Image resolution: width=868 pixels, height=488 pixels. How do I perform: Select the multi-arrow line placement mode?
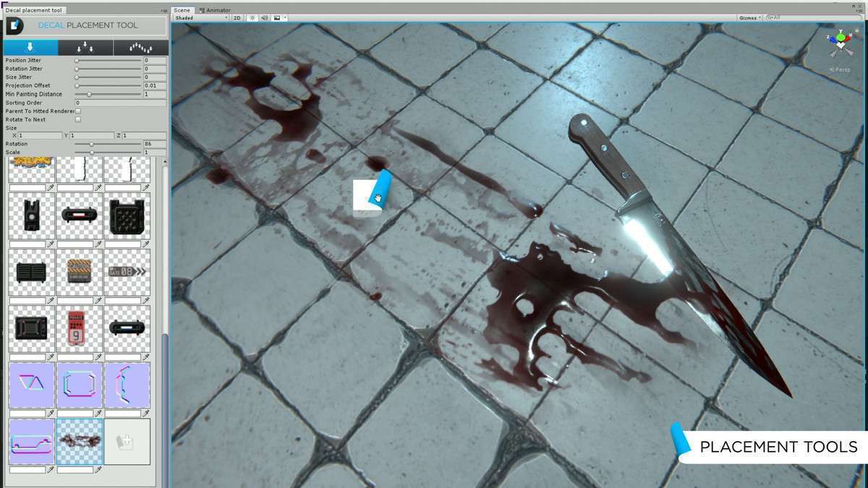pos(140,48)
